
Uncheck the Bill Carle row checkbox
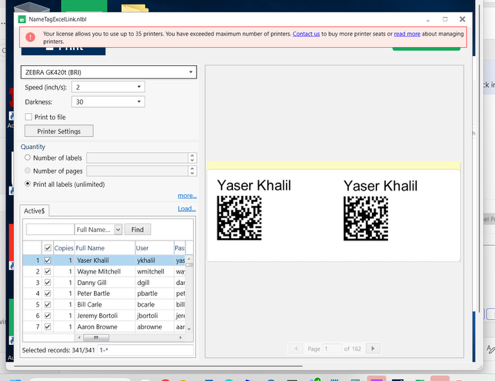48,304
